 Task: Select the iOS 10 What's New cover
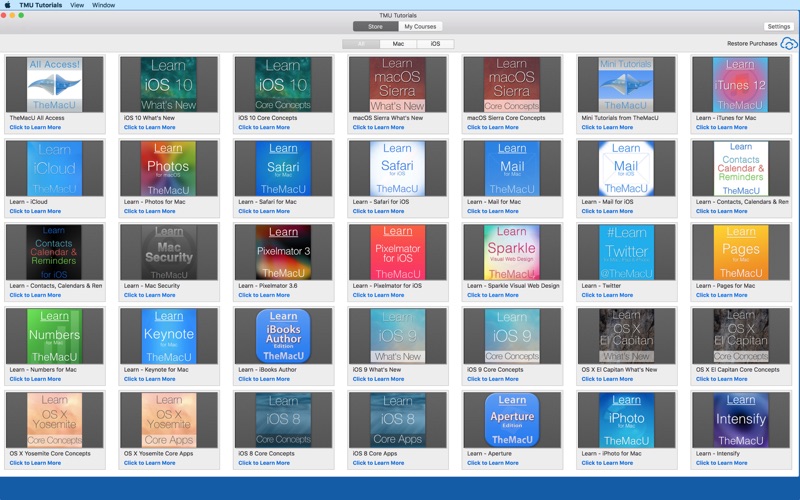(x=169, y=85)
